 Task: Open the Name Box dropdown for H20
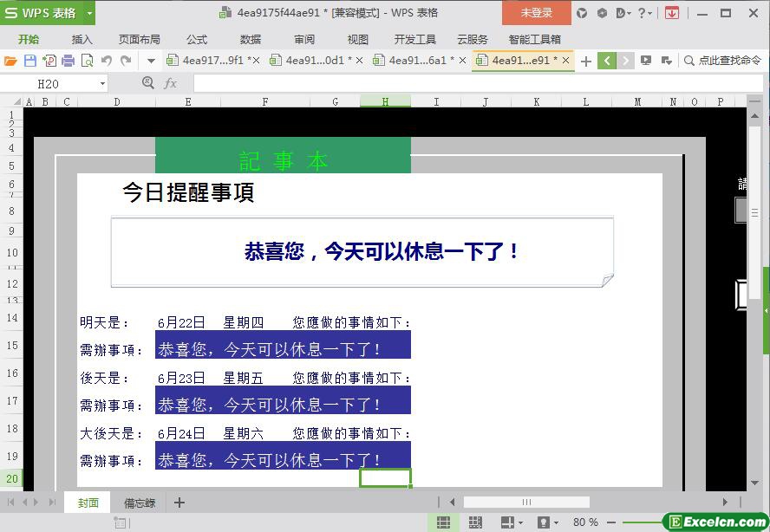pos(102,83)
